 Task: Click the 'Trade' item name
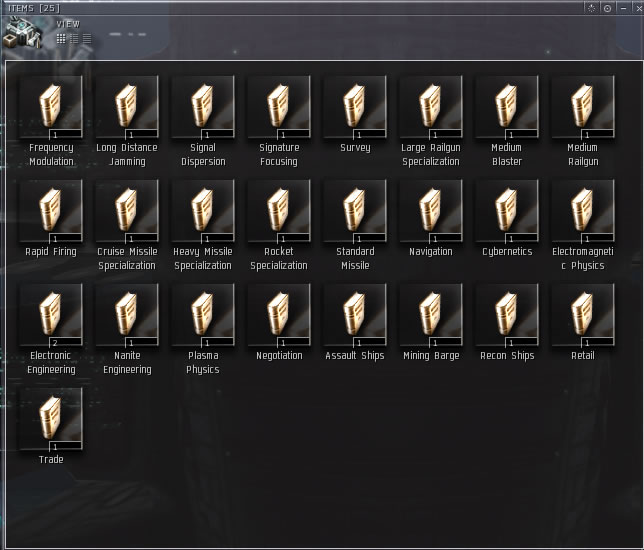pos(51,459)
